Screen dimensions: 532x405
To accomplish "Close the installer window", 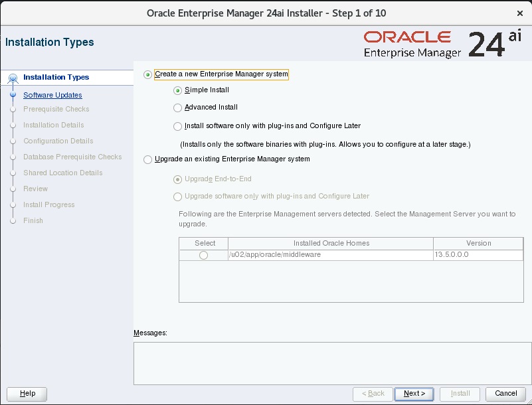I will pyautogui.click(x=520, y=13).
